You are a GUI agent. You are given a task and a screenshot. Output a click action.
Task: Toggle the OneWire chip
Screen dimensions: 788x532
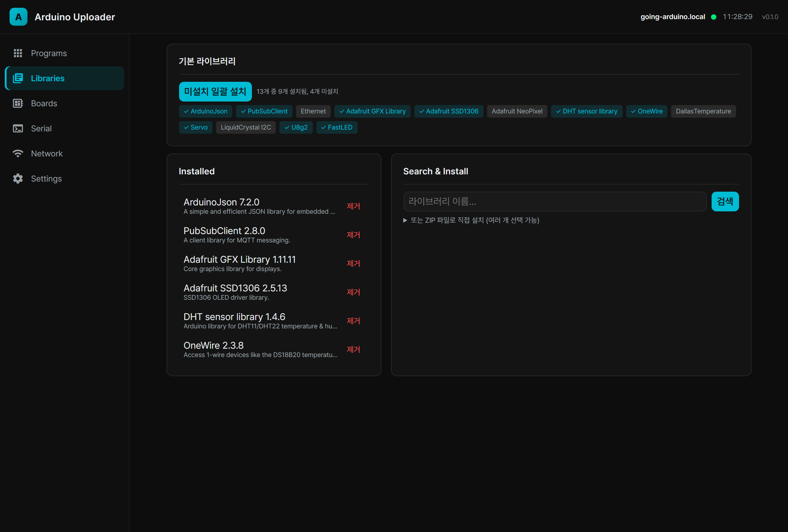coord(647,111)
